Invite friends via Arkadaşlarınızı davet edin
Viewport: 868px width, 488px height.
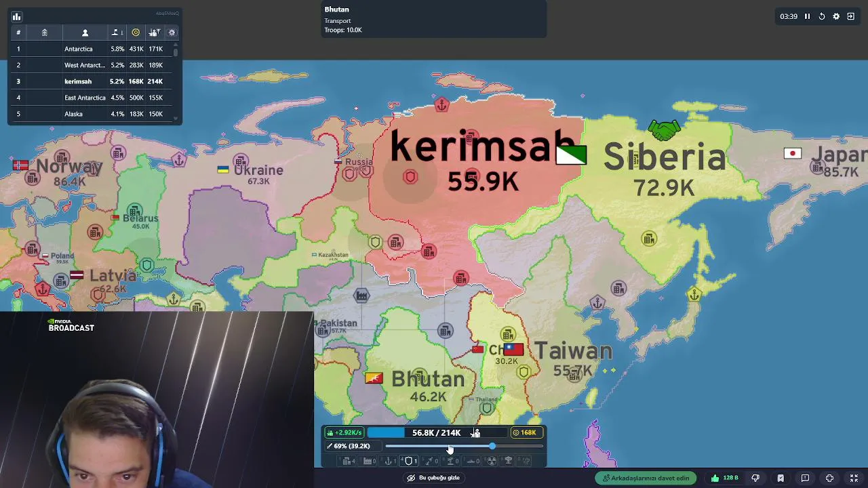click(x=646, y=478)
